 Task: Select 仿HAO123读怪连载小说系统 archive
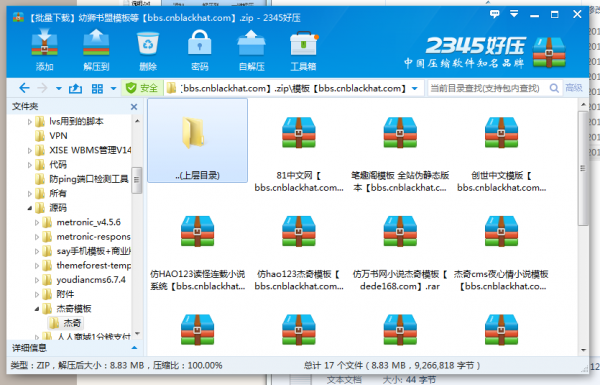point(197,252)
